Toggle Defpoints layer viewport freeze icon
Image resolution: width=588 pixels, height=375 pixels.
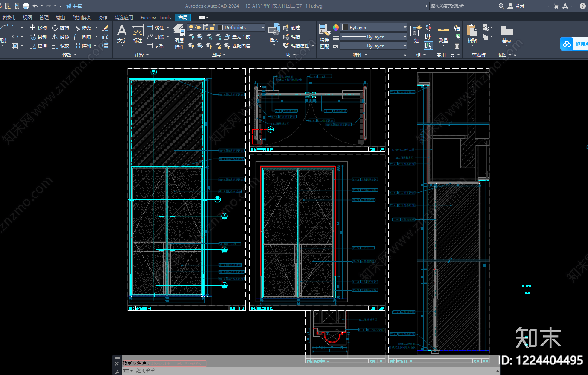(x=205, y=28)
